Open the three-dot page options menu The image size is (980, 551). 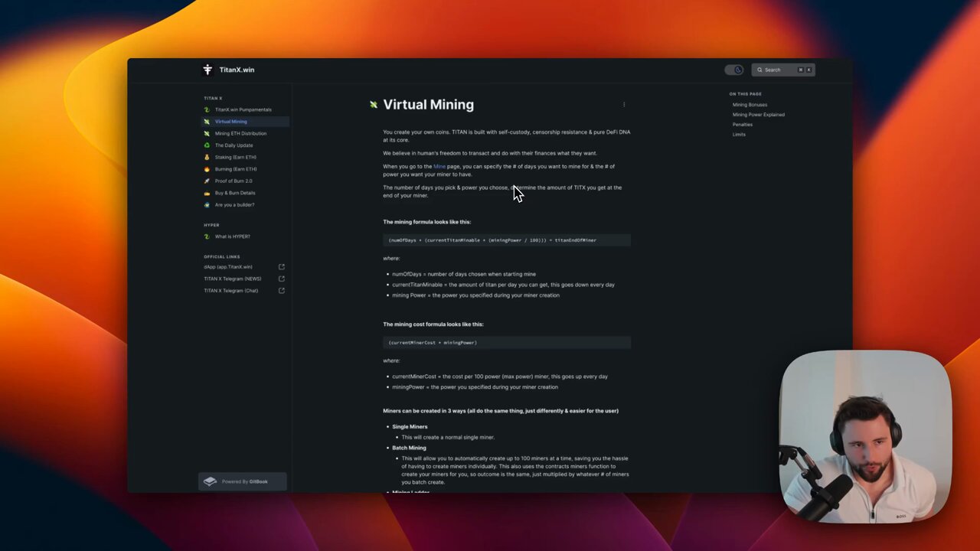(624, 105)
